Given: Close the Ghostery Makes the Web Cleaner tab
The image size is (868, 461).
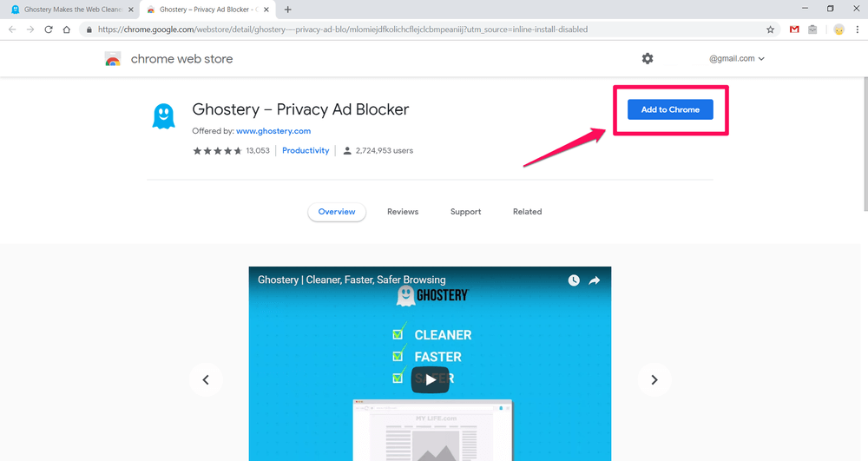Looking at the screenshot, I should [131, 10].
